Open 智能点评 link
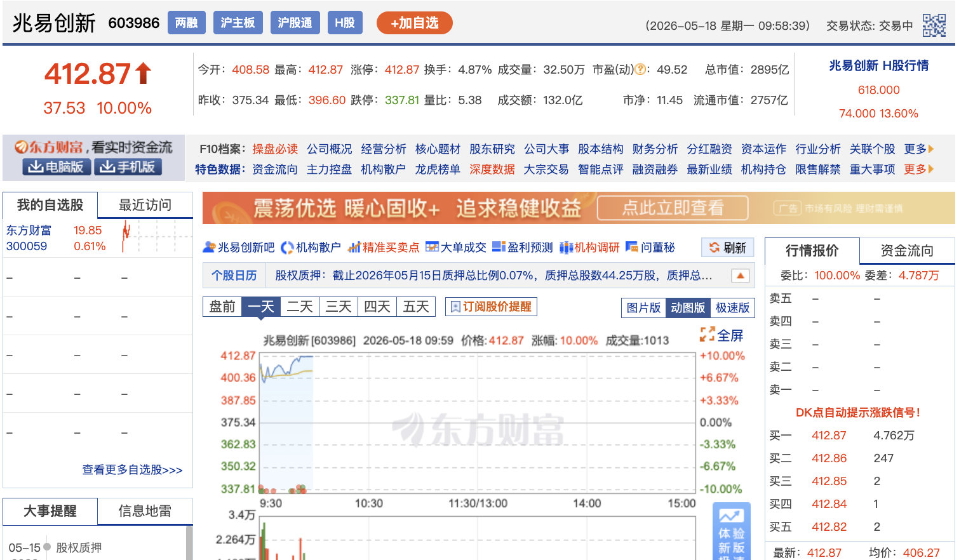973x560 pixels. (601, 170)
